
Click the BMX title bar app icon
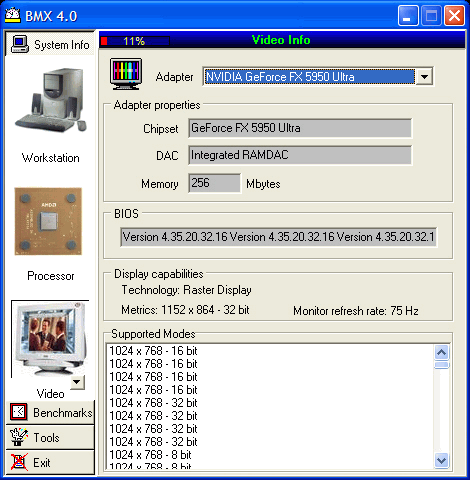click(13, 15)
